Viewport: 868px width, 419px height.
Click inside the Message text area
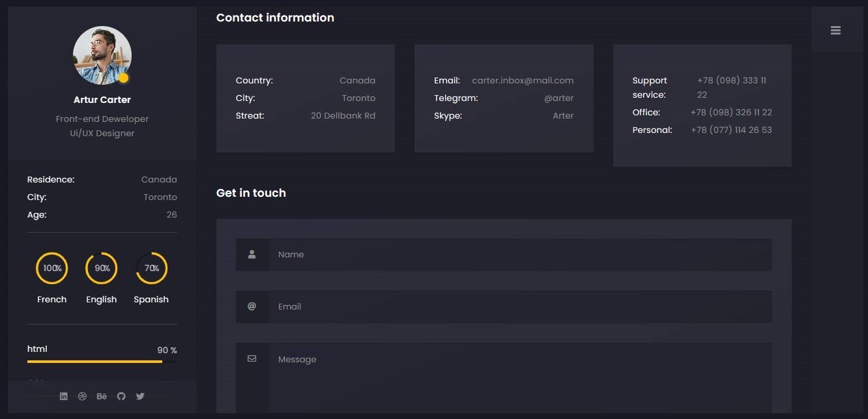[x=519, y=378]
